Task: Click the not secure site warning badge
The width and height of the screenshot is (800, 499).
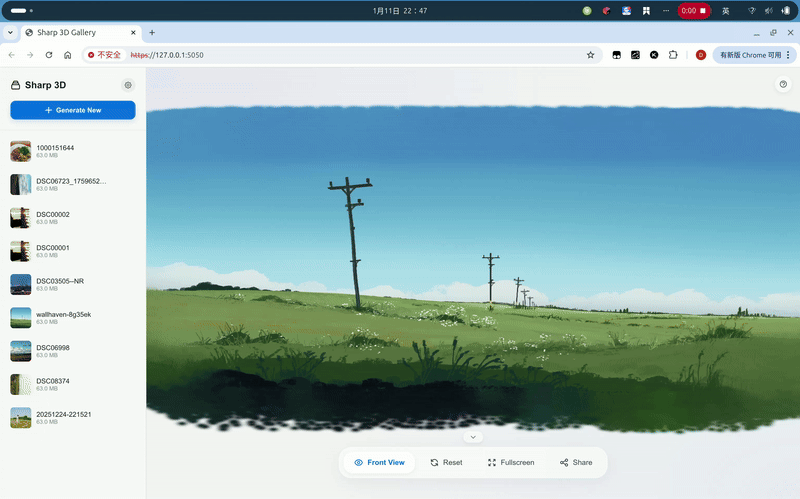Action: click(104, 55)
